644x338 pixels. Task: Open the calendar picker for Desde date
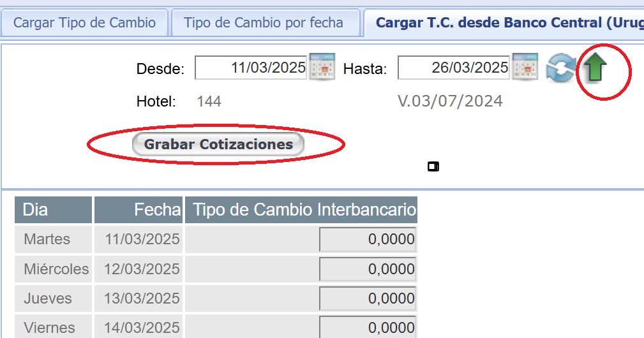322,67
